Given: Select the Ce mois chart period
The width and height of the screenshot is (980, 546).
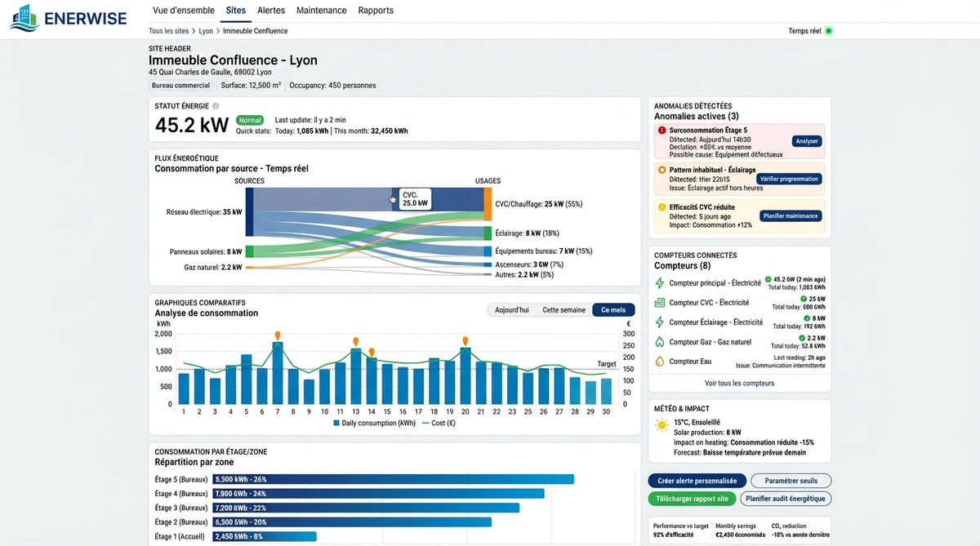Looking at the screenshot, I should [x=613, y=310].
